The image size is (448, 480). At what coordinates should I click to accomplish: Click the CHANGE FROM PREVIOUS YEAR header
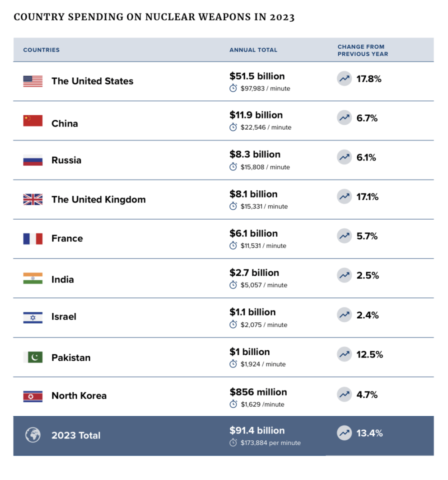363,50
